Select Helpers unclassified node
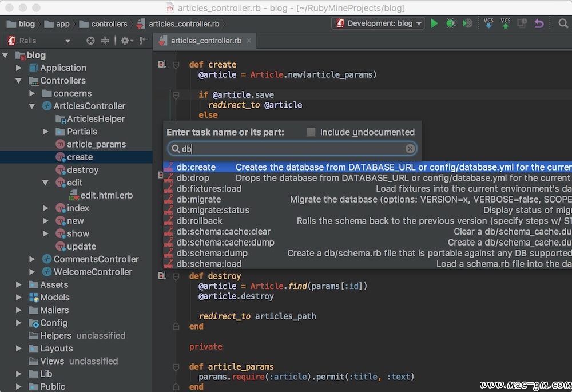The height and width of the screenshot is (392, 572). pyautogui.click(x=76, y=336)
